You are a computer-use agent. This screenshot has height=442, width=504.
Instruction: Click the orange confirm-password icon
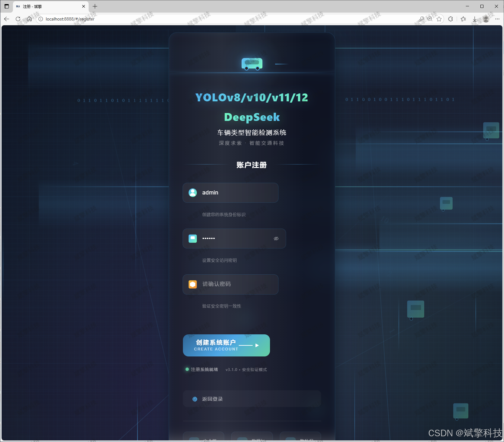pos(193,284)
